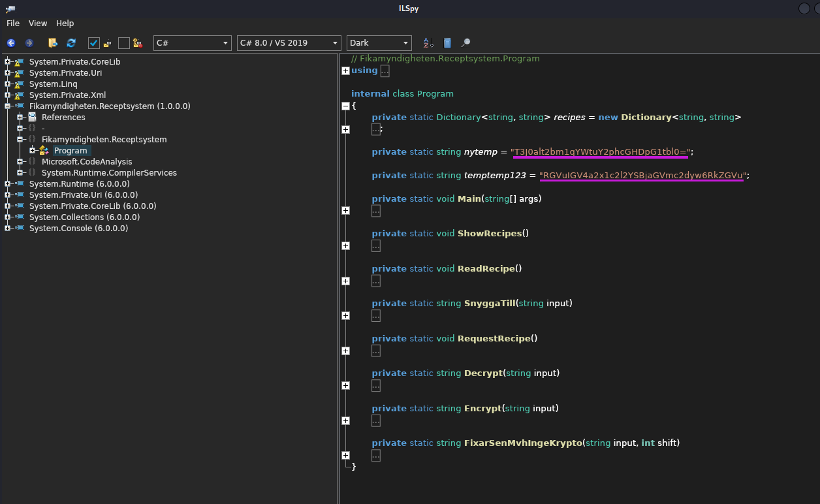
Task: Open the C# 8.0 / VS 2019 version dropdown
Action: coord(289,43)
